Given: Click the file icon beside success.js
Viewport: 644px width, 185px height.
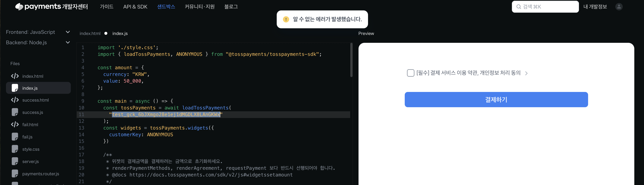Looking at the screenshot, I should pos(15,112).
